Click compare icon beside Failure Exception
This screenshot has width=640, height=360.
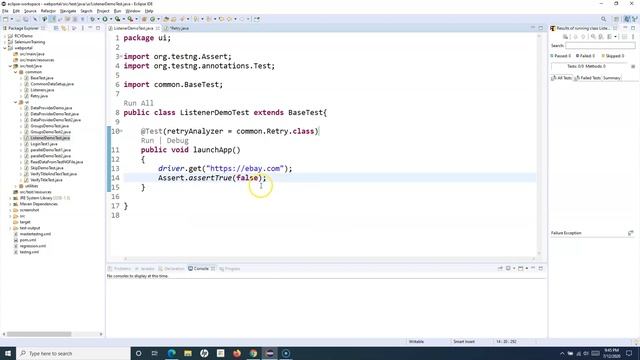631,233
